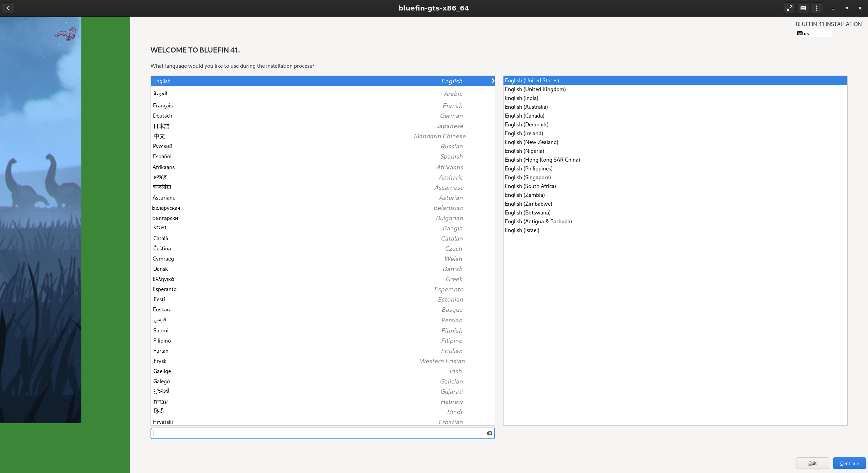868x473 pixels.
Task: Focus the language search input field
Action: (x=319, y=433)
